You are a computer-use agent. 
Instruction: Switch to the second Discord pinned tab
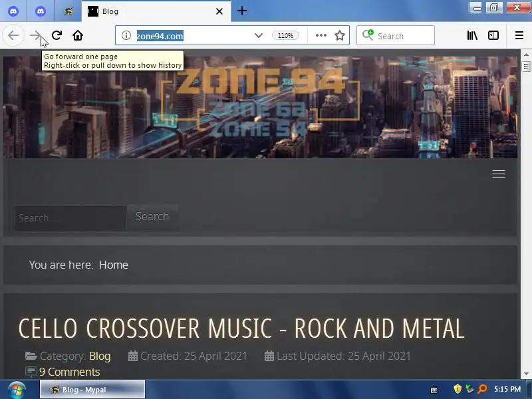[41, 11]
